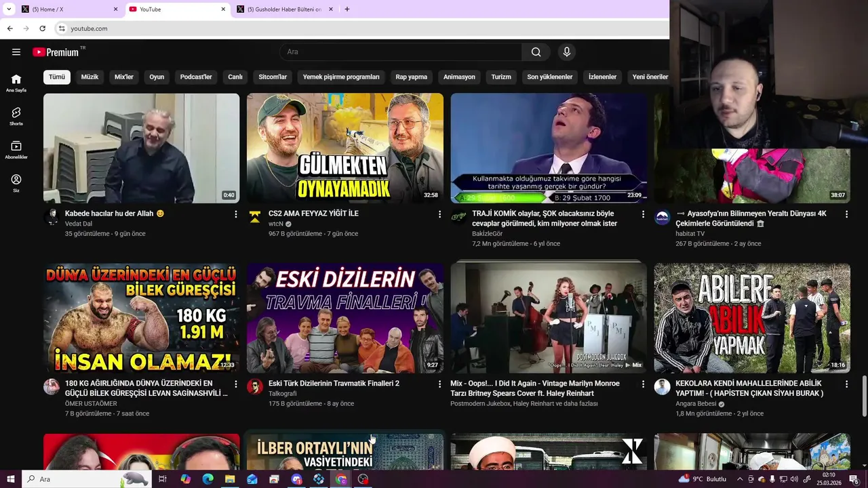Click BaklzleGör channel avatar
The width and height of the screenshot is (868, 488).
(459, 217)
